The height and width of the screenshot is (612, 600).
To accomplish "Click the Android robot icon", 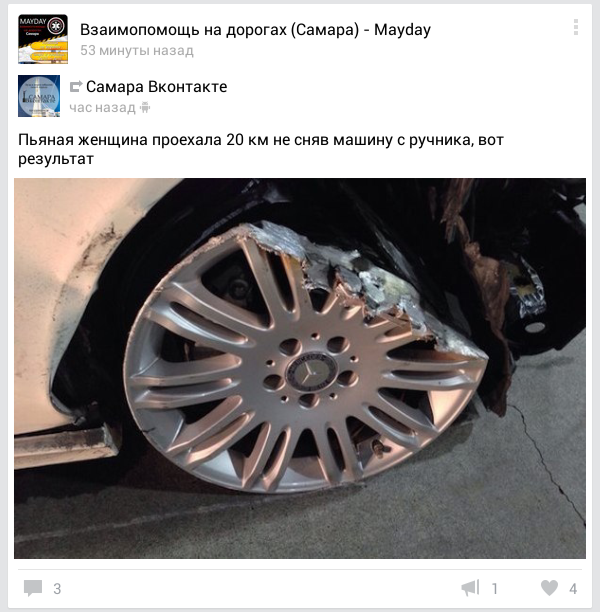I will tap(145, 107).
